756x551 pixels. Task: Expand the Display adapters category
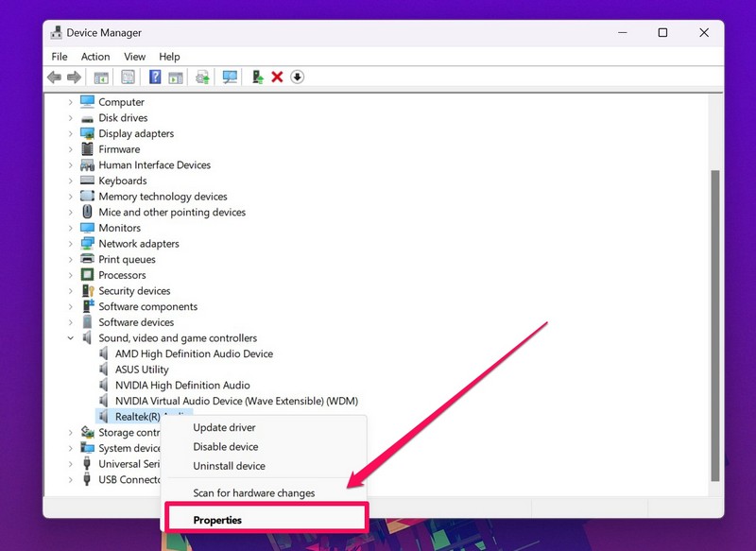[x=70, y=134]
